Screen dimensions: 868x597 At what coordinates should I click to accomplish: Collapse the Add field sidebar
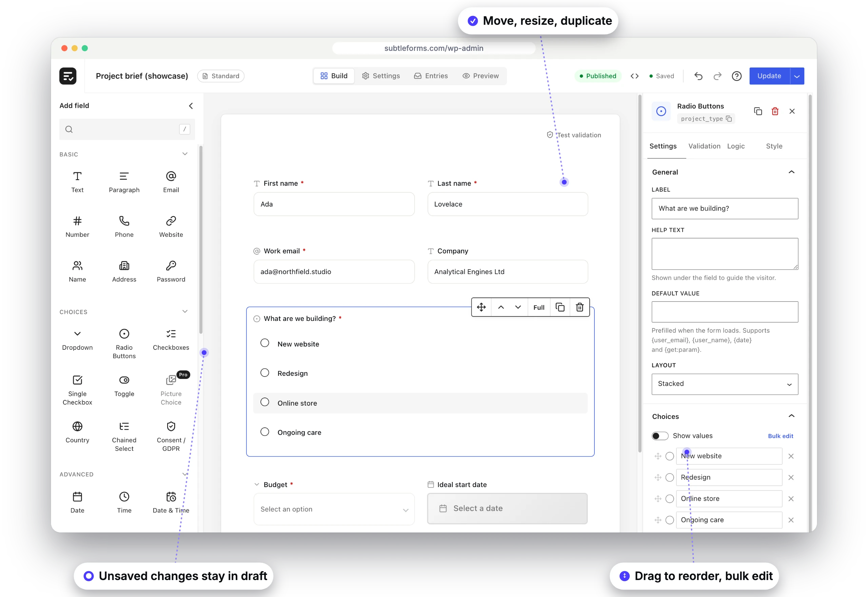coord(191,106)
